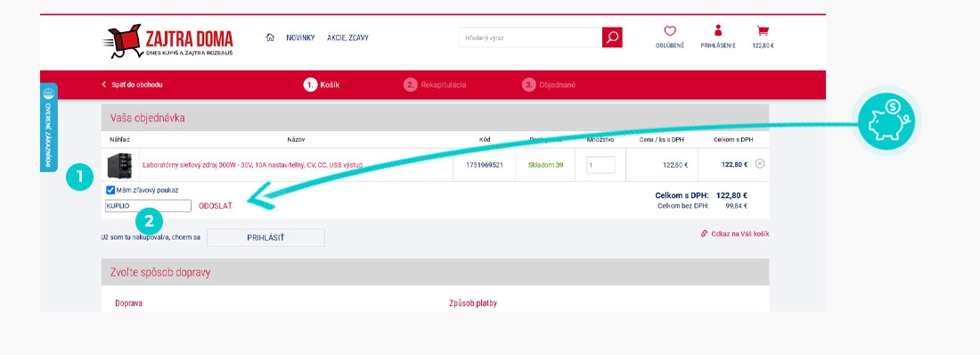Click the Doprava label
The width and height of the screenshot is (980, 355).
(x=129, y=303)
